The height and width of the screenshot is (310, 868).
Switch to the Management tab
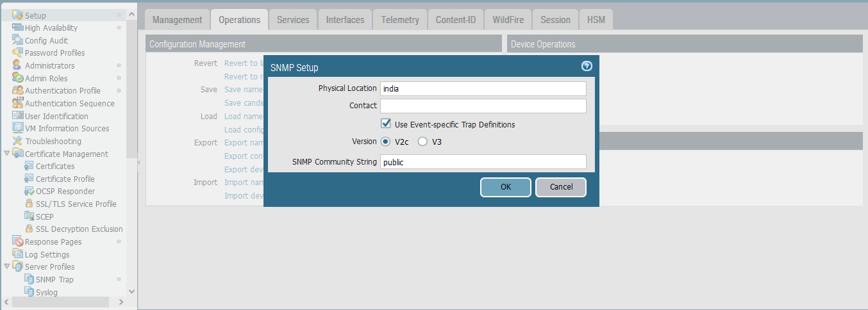178,20
